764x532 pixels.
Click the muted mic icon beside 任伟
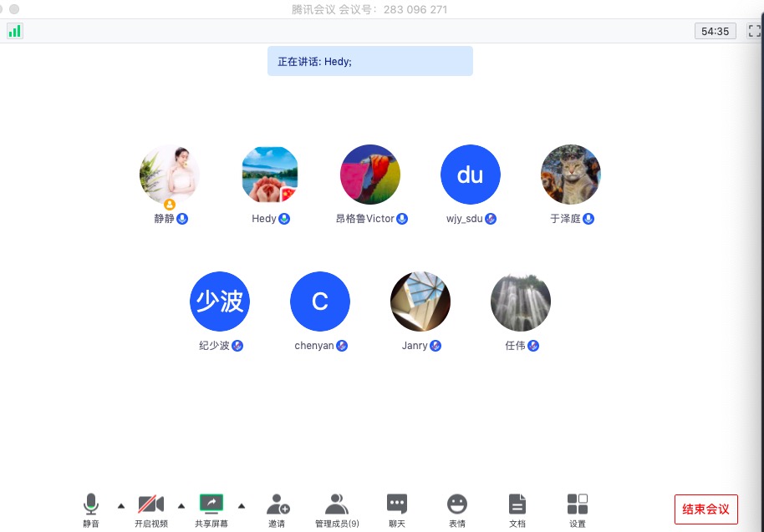click(533, 346)
